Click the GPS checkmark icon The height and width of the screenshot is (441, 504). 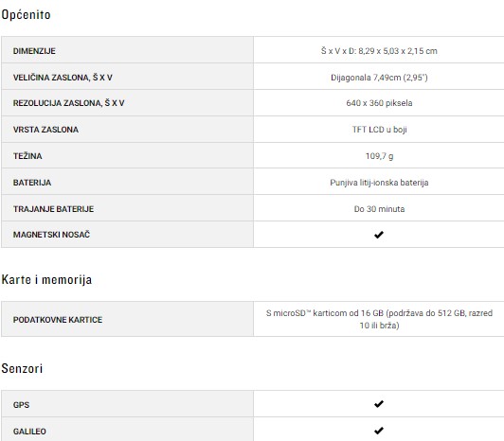(379, 404)
